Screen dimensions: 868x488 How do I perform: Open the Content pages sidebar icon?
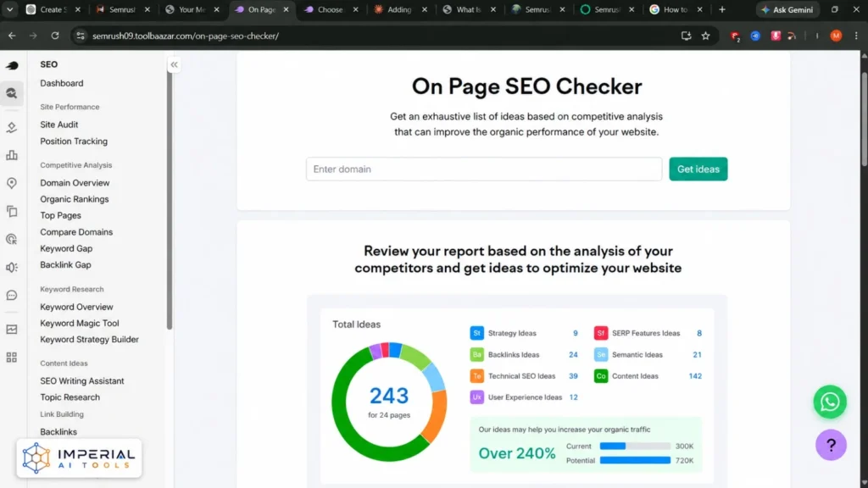(x=12, y=211)
